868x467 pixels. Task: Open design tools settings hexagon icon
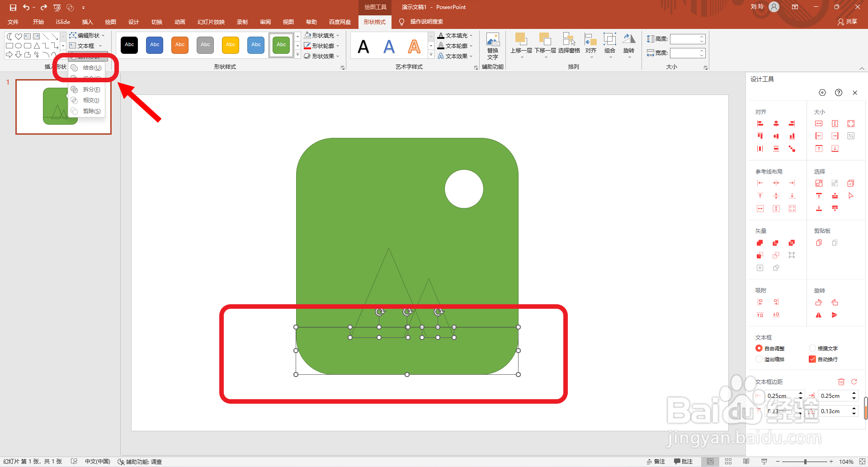pos(822,93)
